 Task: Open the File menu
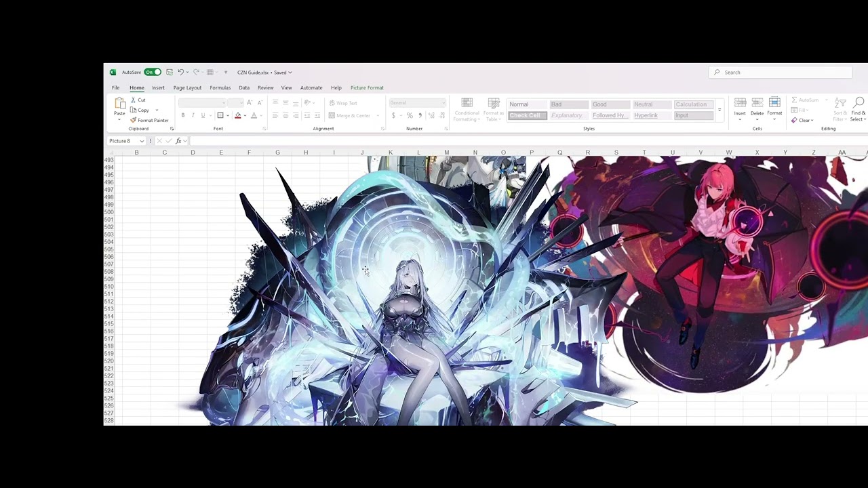point(116,87)
